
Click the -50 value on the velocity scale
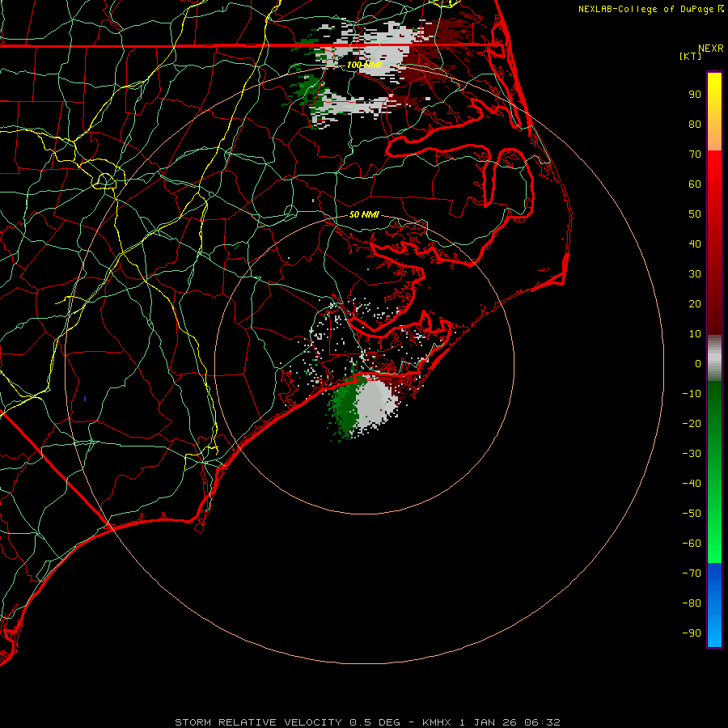[692, 514]
